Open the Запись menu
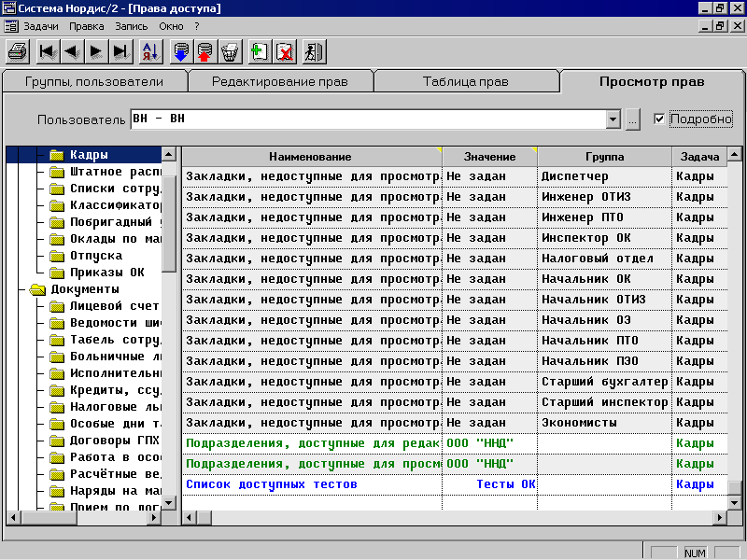747x560 pixels. tap(131, 26)
